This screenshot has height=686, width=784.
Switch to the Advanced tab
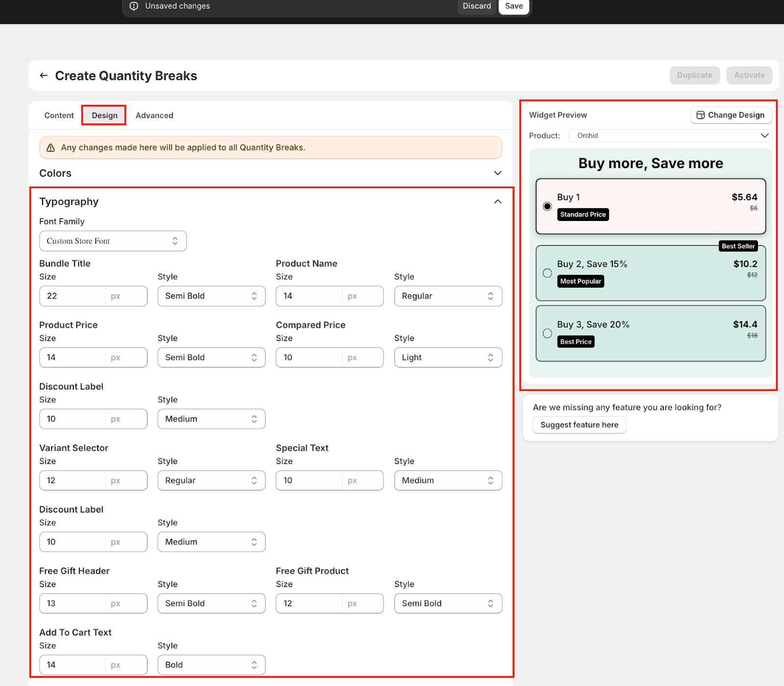point(154,116)
